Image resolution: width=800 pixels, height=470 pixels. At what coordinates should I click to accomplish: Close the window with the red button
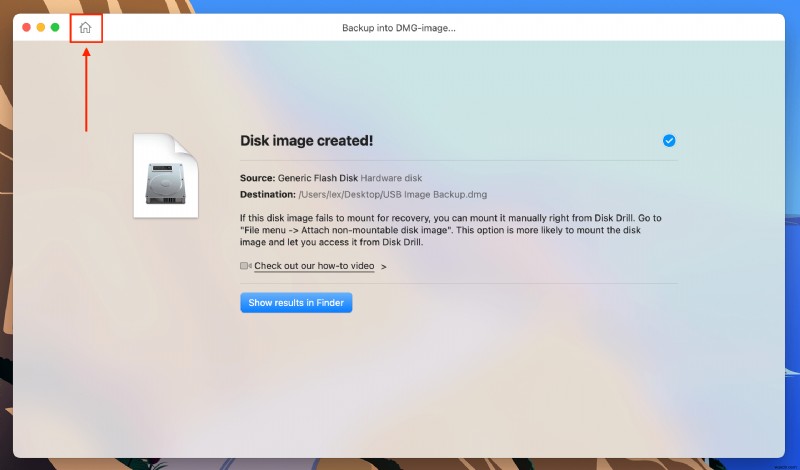(x=27, y=28)
